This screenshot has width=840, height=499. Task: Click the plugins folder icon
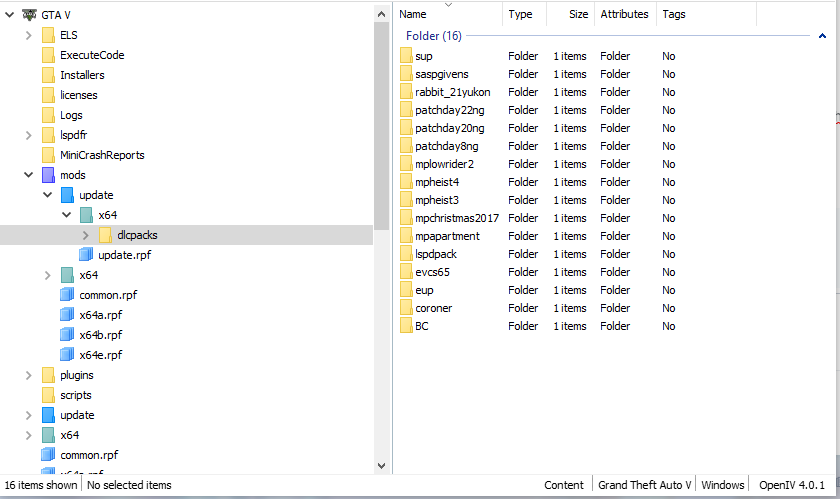click(48, 375)
